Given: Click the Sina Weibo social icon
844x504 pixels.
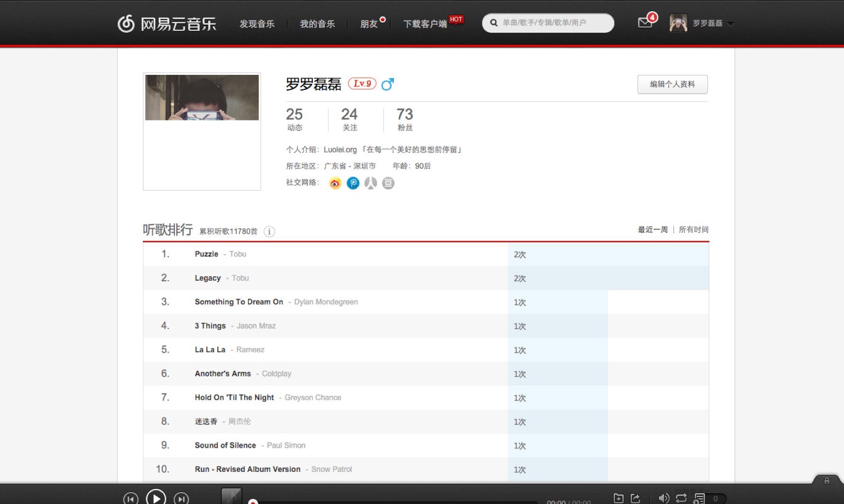Looking at the screenshot, I should pos(335,183).
